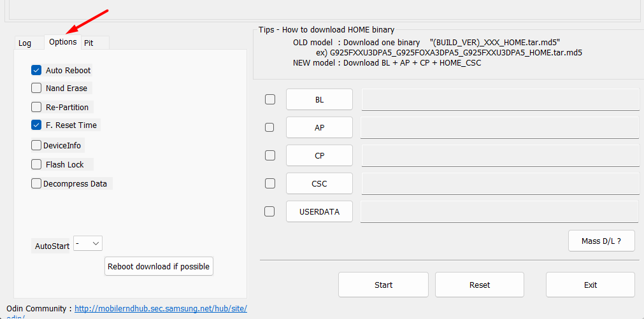
Task: Click the CSC file button
Action: (x=319, y=183)
